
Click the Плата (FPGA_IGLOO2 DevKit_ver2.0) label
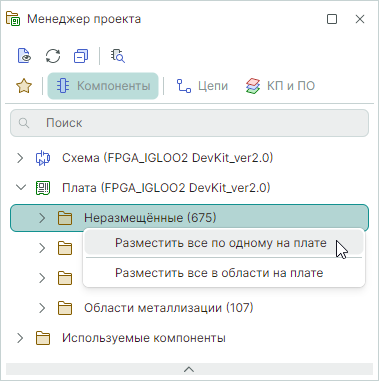[166, 188]
